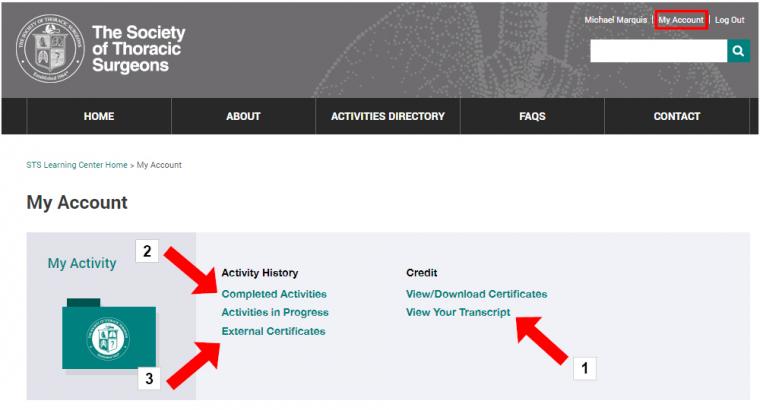The width and height of the screenshot is (760, 410).
Task: Open Completed Activities link
Action: pyautogui.click(x=274, y=294)
